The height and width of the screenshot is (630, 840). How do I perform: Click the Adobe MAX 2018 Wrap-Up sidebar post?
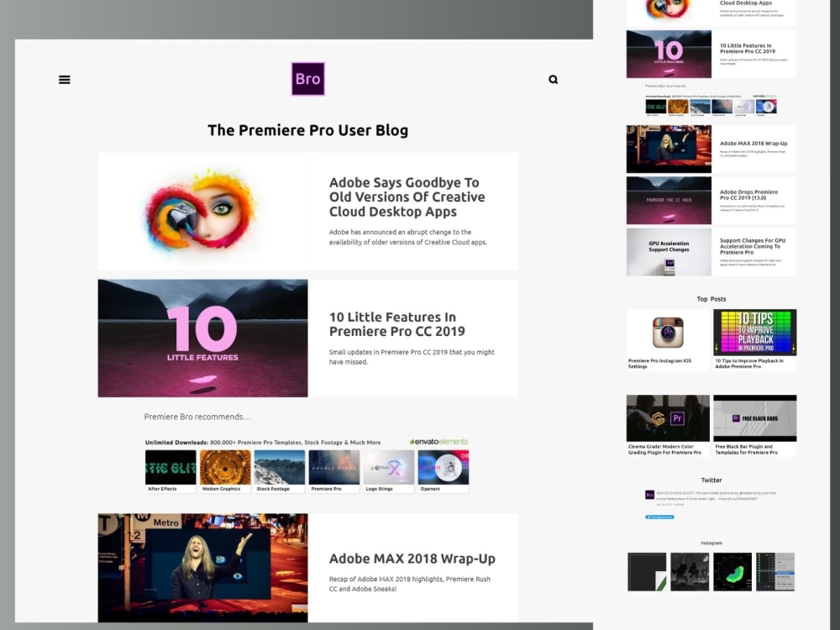pyautogui.click(x=753, y=143)
